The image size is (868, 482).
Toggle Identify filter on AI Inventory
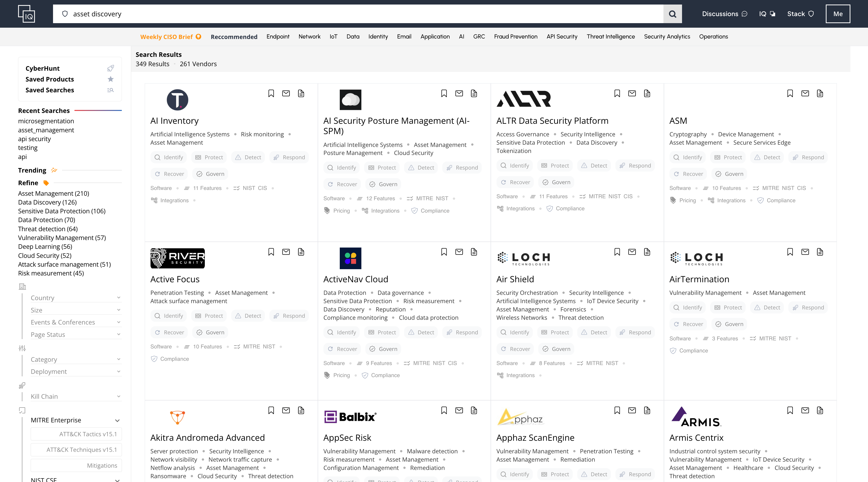(x=169, y=157)
